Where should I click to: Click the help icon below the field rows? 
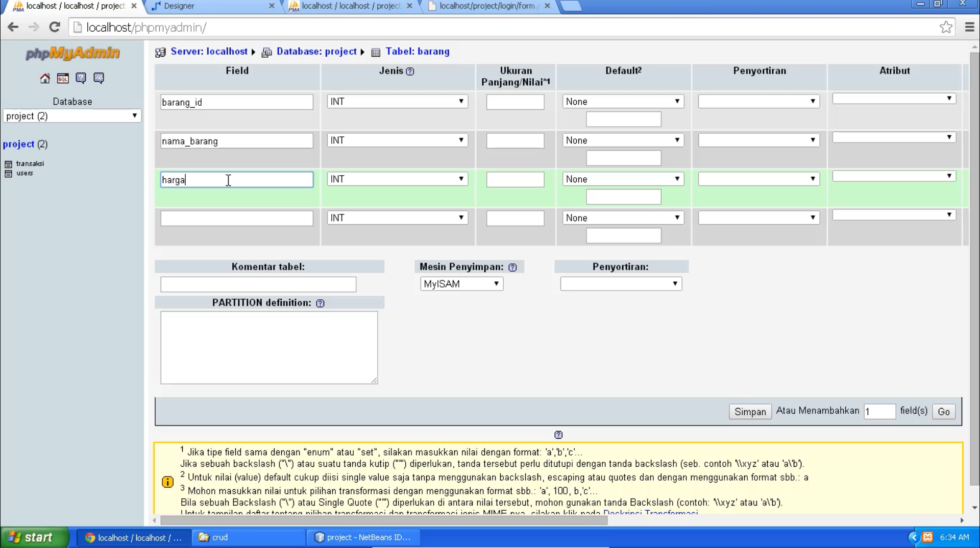click(x=558, y=435)
